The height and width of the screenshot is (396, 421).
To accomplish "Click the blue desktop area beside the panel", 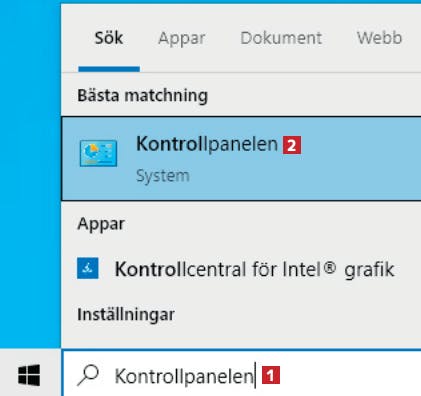I will pyautogui.click(x=30, y=173).
